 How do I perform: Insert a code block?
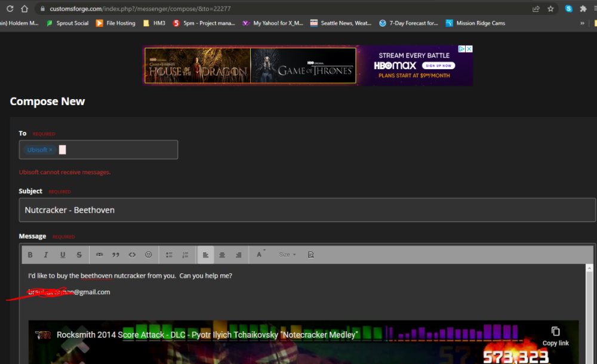click(132, 255)
